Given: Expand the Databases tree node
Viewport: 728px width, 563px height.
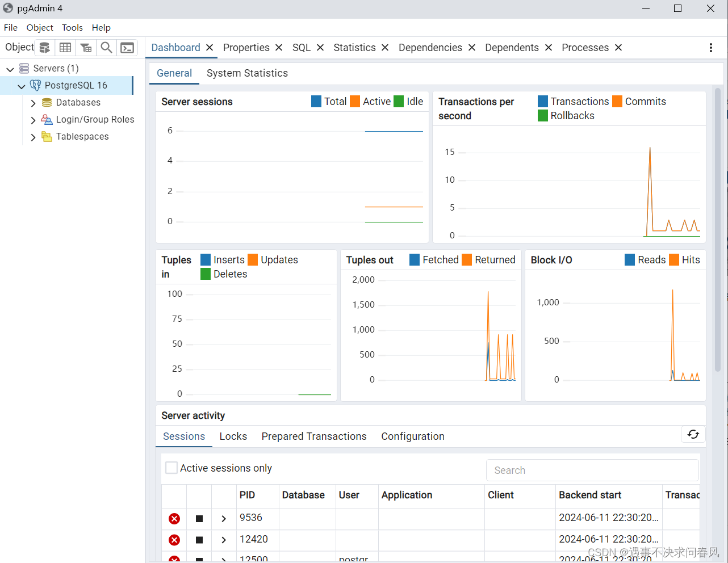Looking at the screenshot, I should tap(33, 103).
